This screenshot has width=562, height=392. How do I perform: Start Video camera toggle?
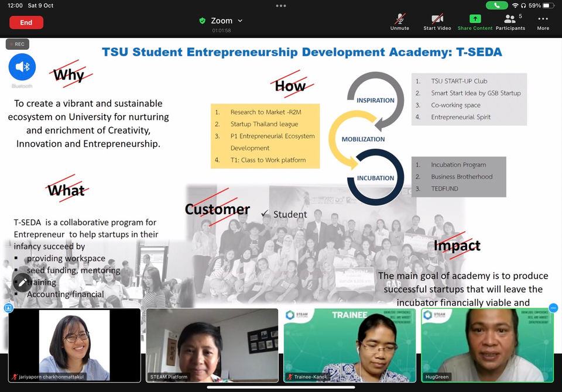click(x=437, y=22)
